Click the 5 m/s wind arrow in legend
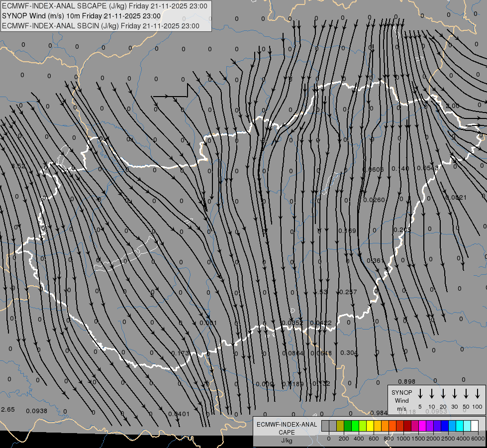This screenshot has width=487, height=448. (420, 394)
